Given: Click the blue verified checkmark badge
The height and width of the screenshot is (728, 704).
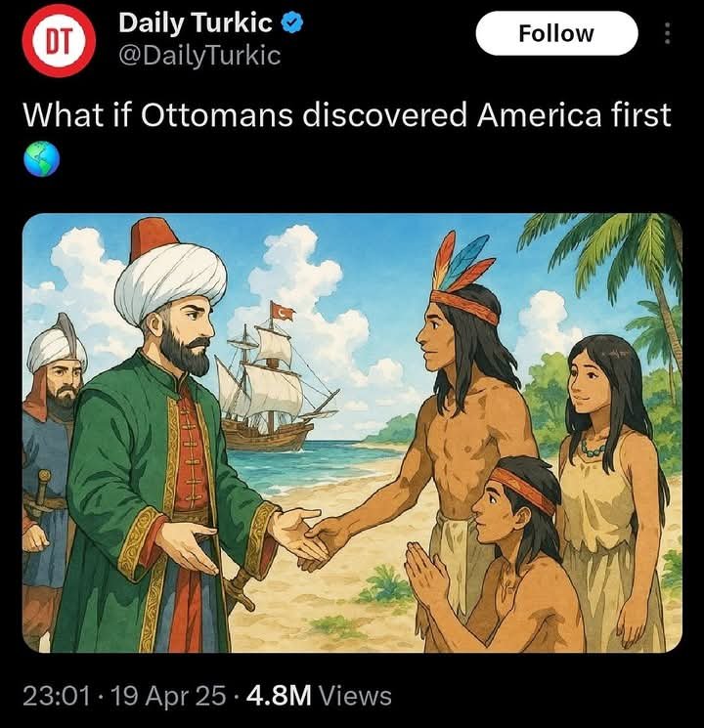Looking at the screenshot, I should 293,22.
